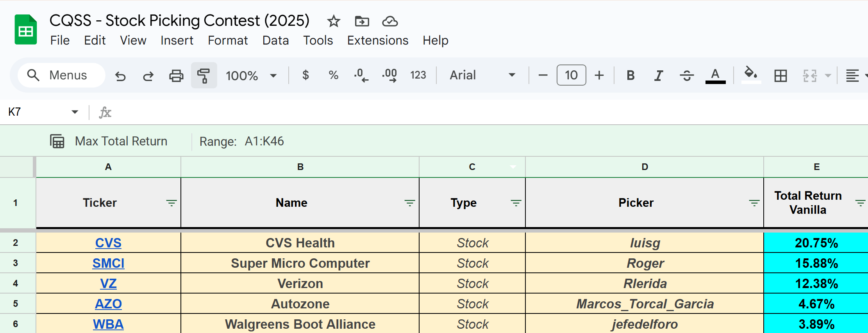
Task: Star the CQSS spreadsheet
Action: (x=334, y=21)
